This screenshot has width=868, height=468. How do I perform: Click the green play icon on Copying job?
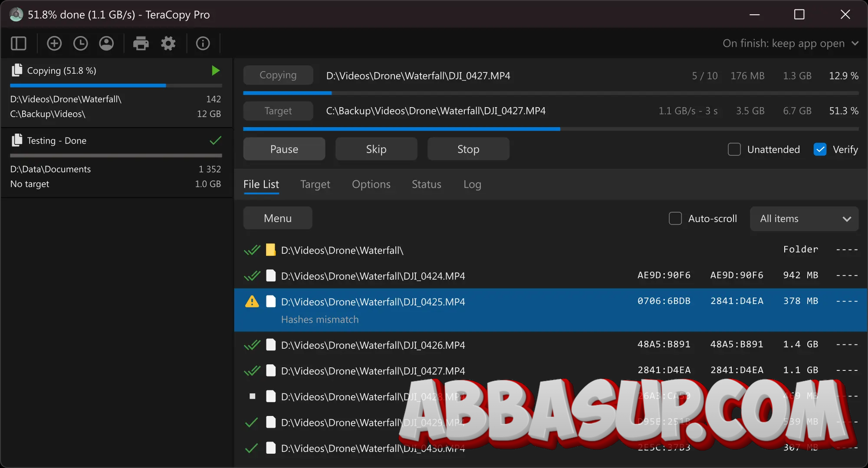216,70
